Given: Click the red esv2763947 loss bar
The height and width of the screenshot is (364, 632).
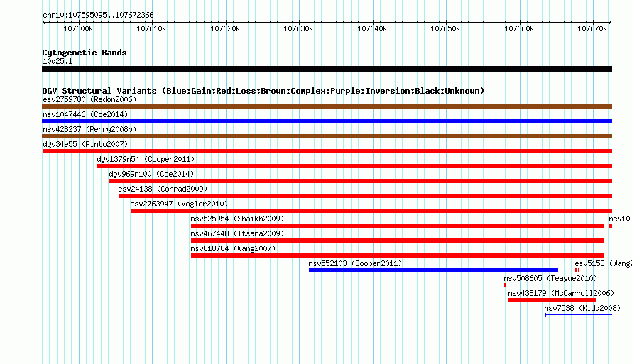Looking at the screenshot, I should [x=371, y=211].
